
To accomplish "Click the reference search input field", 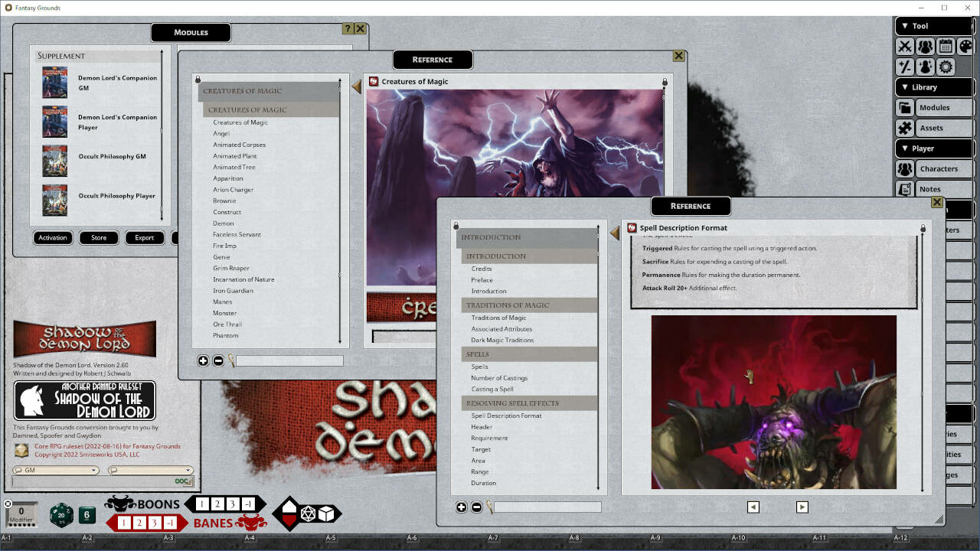I will (547, 507).
